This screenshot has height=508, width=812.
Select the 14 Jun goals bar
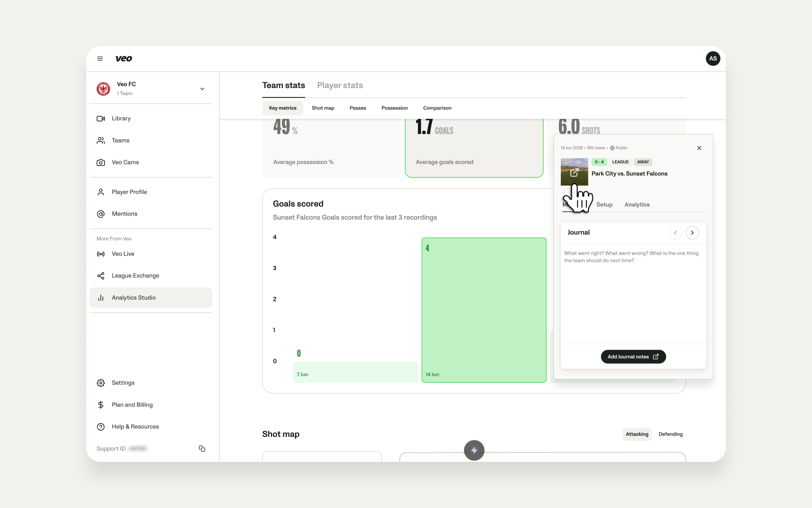coord(484,310)
